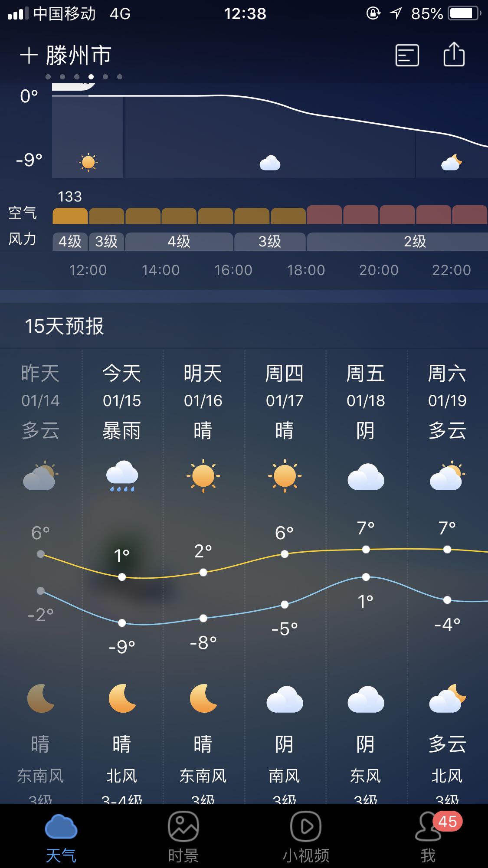Tap the 45 notification badge

coord(448,821)
